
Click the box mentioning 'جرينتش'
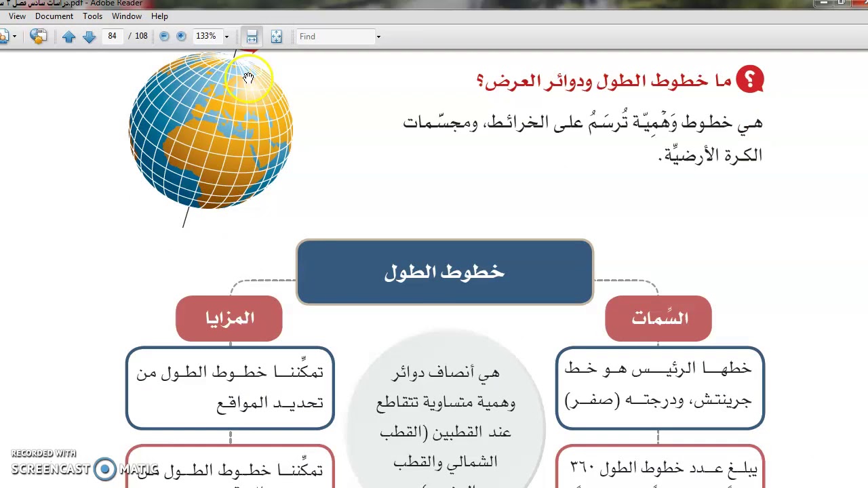[660, 388]
